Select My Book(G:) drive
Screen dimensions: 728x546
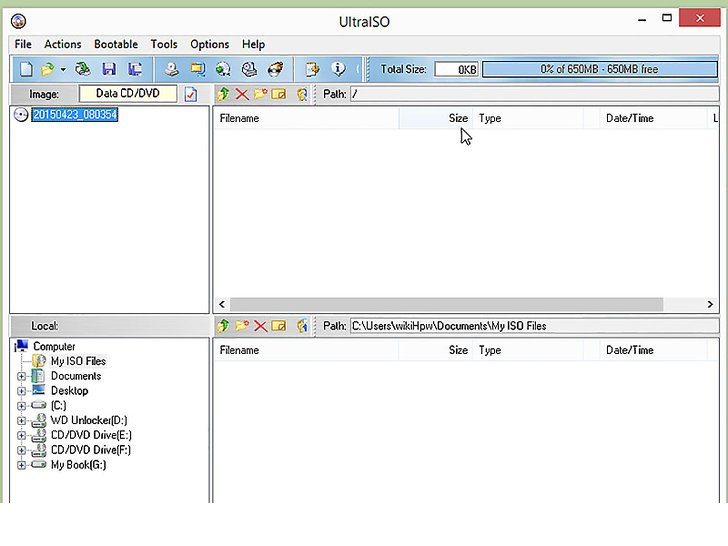coord(78,465)
